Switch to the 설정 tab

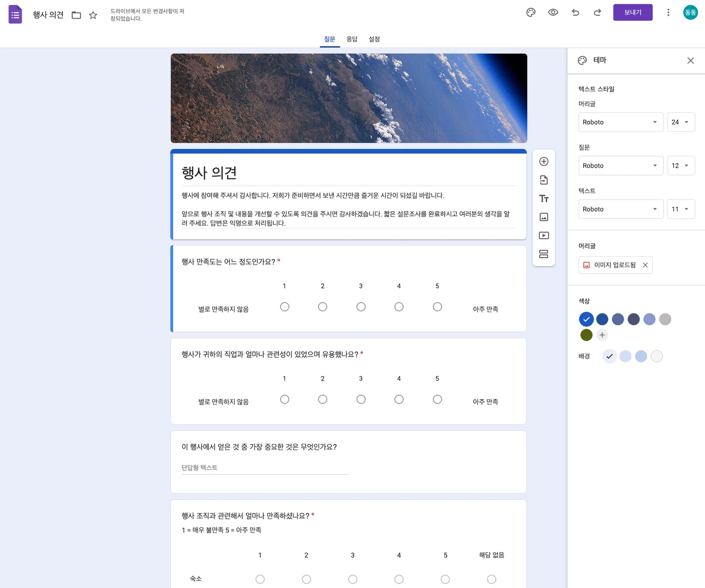(x=374, y=39)
